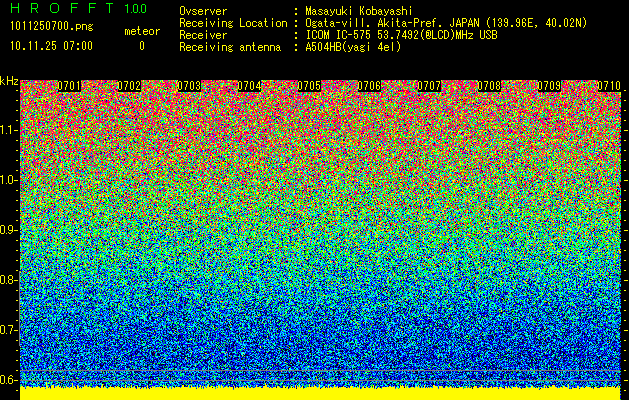This screenshot has height=400, width=629.
Task: Click the meteor count value 0
Action: pos(142,46)
